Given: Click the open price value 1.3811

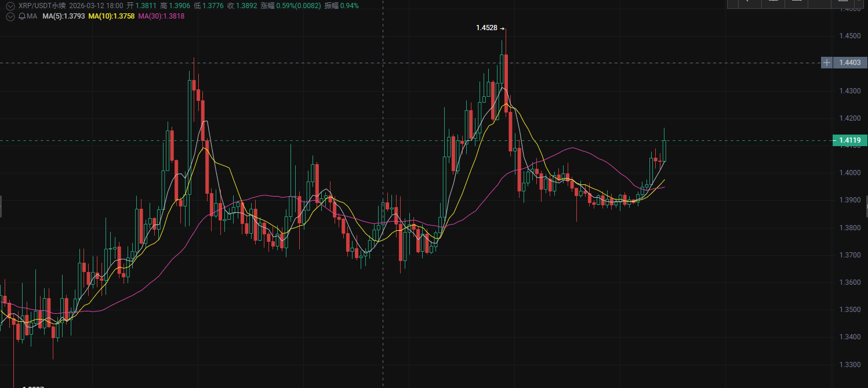Looking at the screenshot, I should click(146, 6).
